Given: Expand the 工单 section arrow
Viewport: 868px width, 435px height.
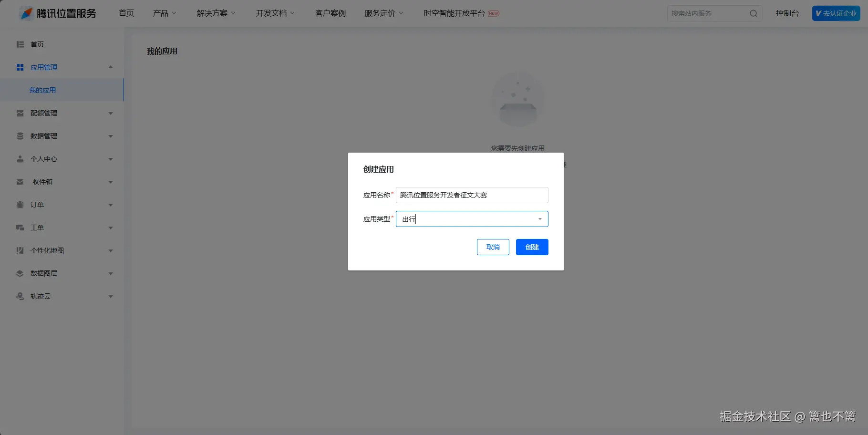Looking at the screenshot, I should (x=111, y=228).
